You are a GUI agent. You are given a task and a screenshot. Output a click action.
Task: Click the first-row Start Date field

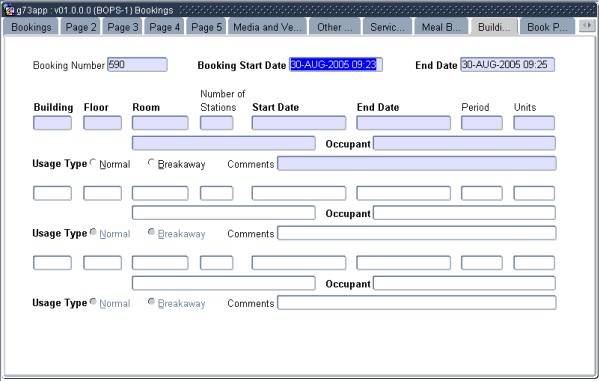pos(299,123)
